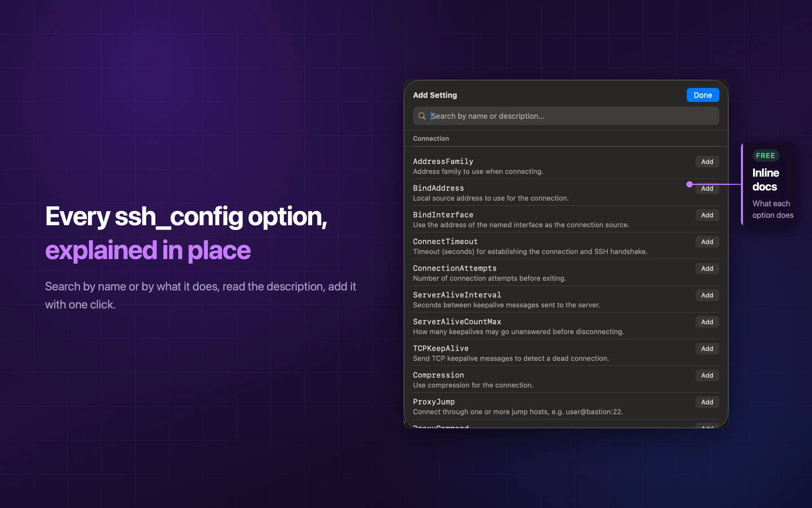Click 'How many keepalives may go unanswered' description

[x=518, y=332]
